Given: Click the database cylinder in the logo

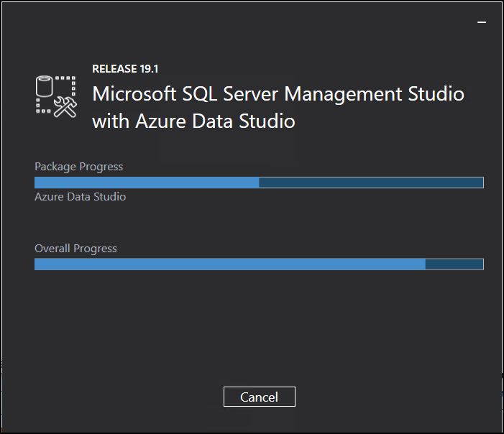Looking at the screenshot, I should pyautogui.click(x=44, y=86).
